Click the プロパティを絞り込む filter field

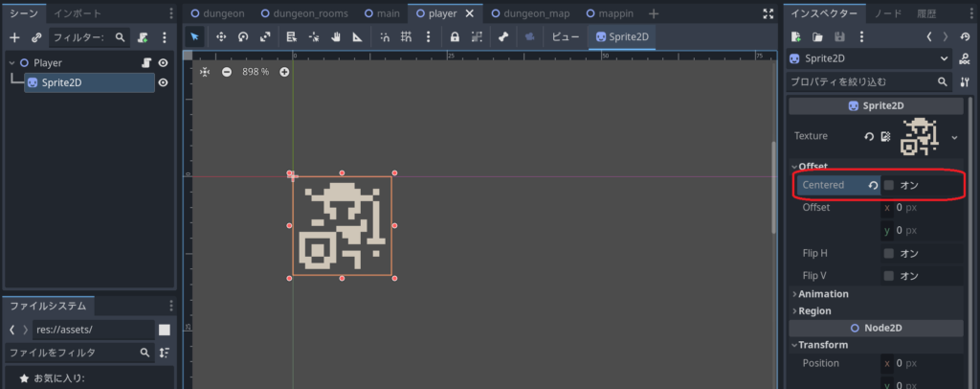pyautogui.click(x=859, y=82)
